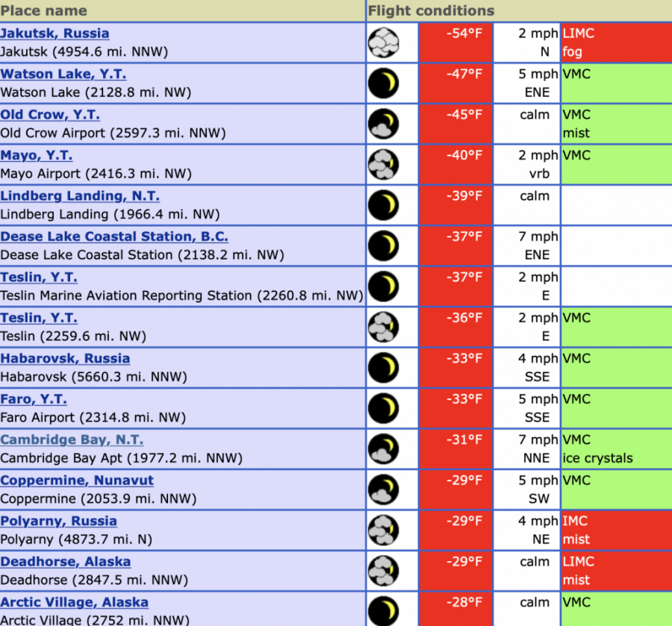This screenshot has height=626, width=672.
Task: Open the Arctic Village, Alaska link
Action: coord(75,601)
